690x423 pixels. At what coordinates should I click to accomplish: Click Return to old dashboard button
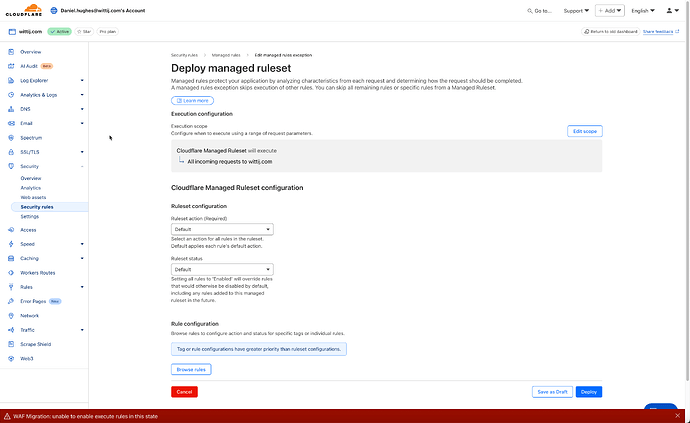coord(610,32)
